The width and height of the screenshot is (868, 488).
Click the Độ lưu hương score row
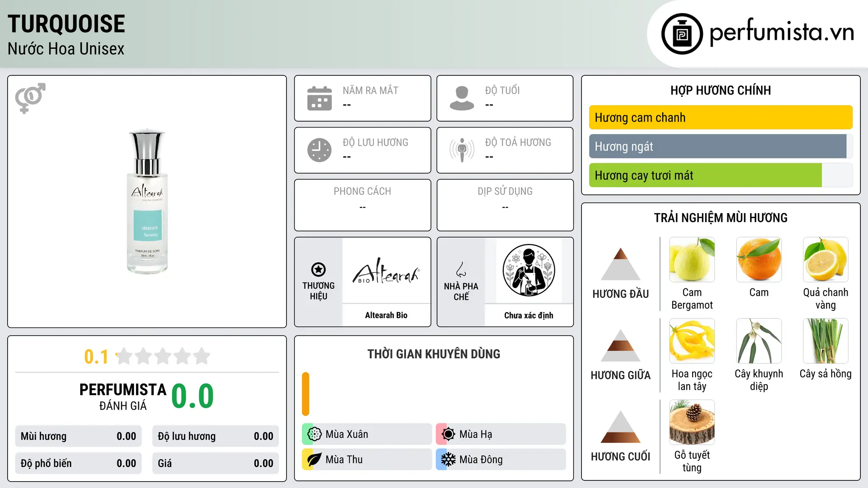216,436
